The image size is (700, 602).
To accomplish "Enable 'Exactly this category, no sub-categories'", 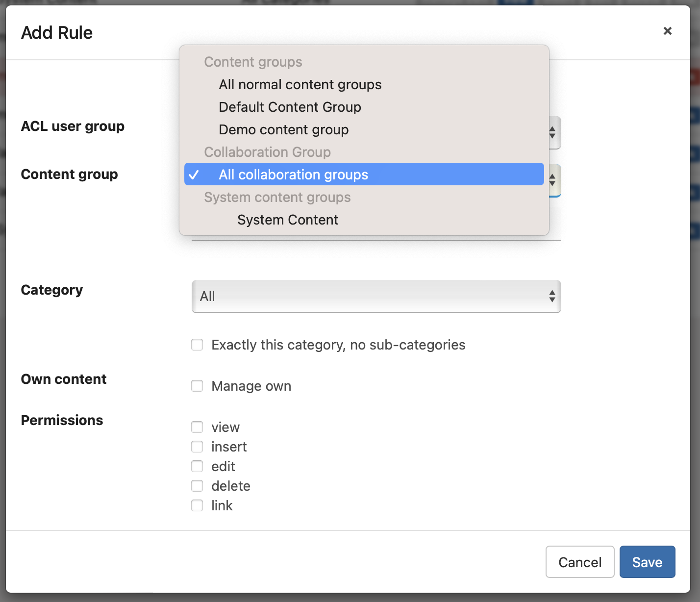I will pyautogui.click(x=197, y=345).
